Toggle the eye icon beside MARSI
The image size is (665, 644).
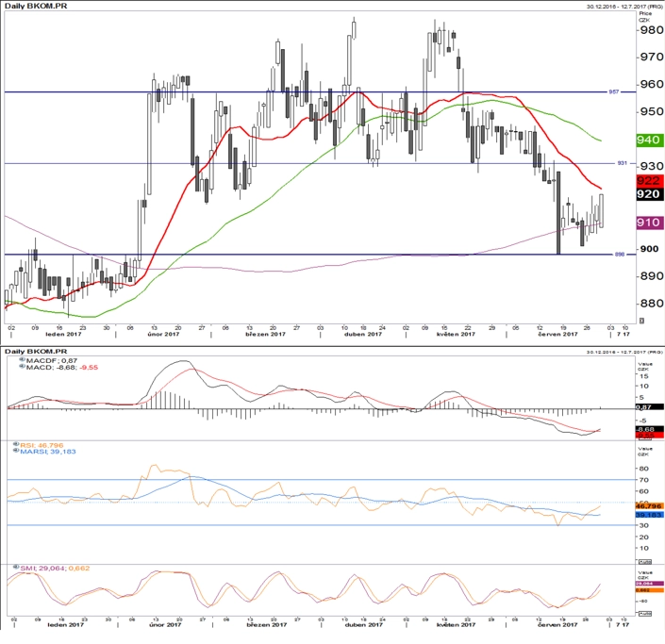pos(16,451)
